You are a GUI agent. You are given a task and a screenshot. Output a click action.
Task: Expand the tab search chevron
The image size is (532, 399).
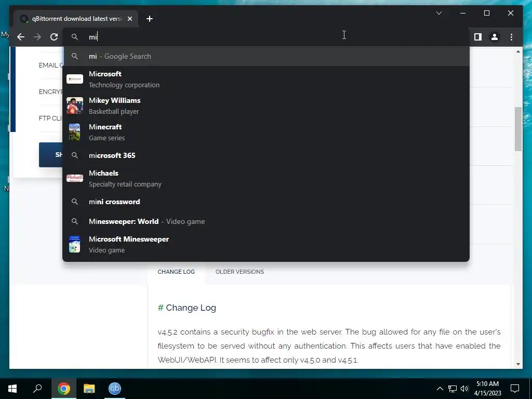[x=438, y=13]
